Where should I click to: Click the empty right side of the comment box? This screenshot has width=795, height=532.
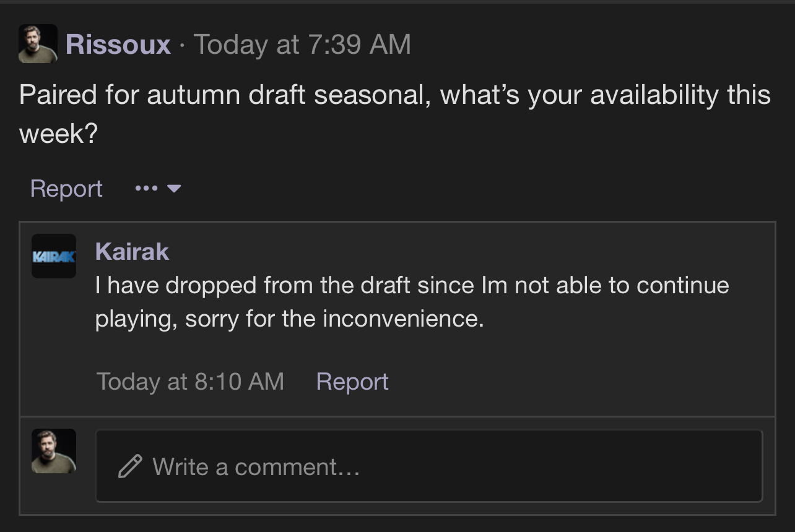(x=619, y=466)
